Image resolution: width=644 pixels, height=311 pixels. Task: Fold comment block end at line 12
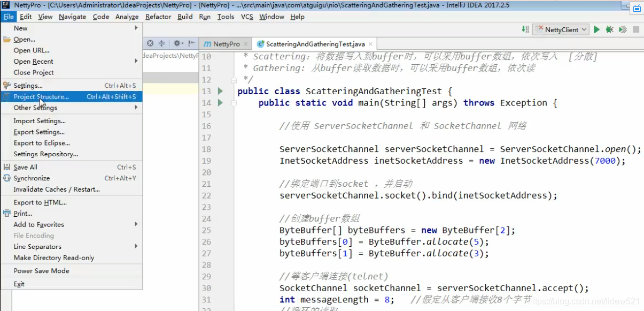tap(234, 80)
